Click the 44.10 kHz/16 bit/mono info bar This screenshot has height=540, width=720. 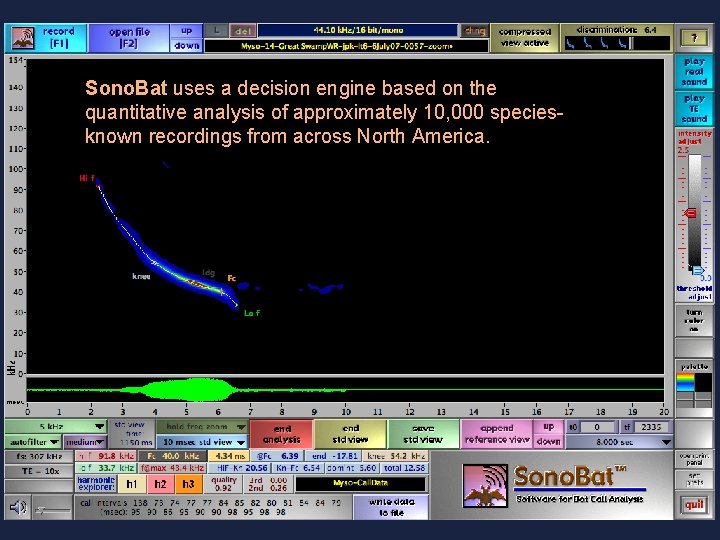pyautogui.click(x=358, y=30)
